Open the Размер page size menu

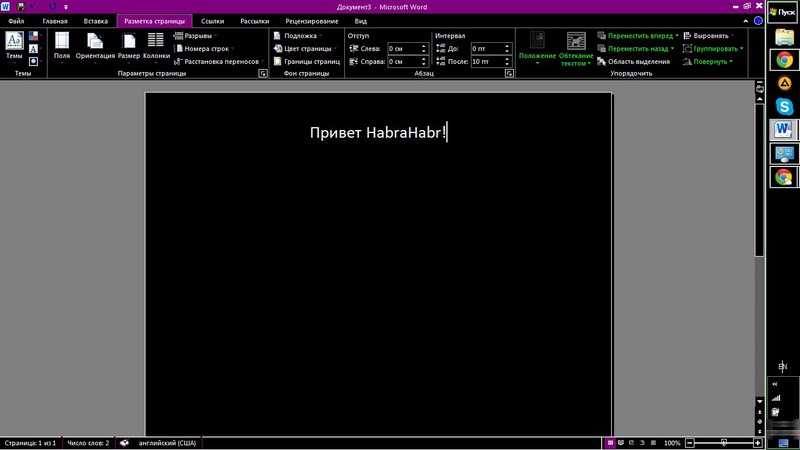click(129, 48)
